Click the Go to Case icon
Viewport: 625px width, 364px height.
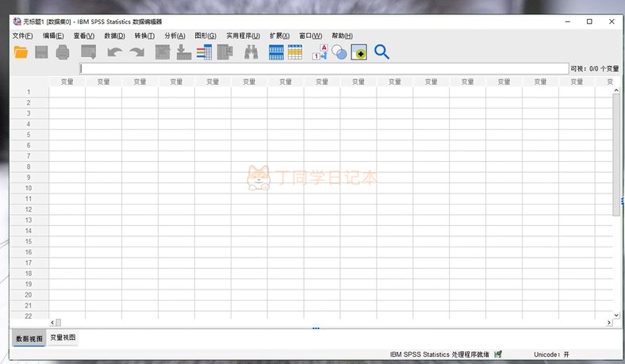point(163,52)
